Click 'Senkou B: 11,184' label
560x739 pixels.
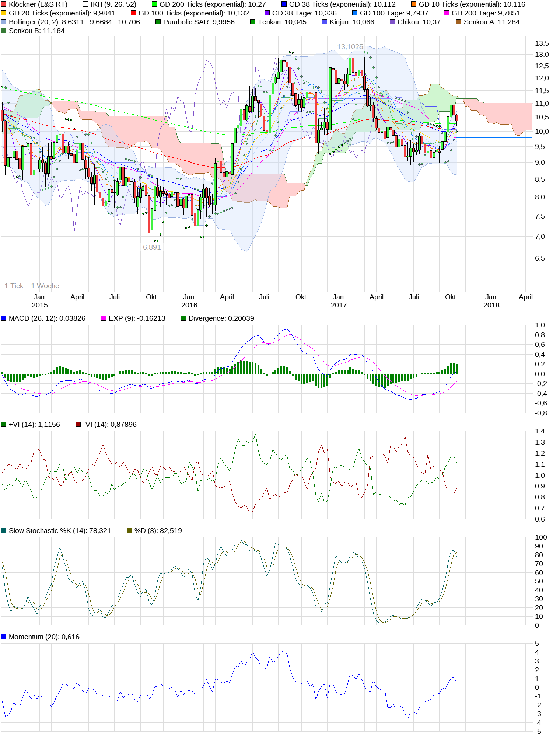tap(37, 31)
